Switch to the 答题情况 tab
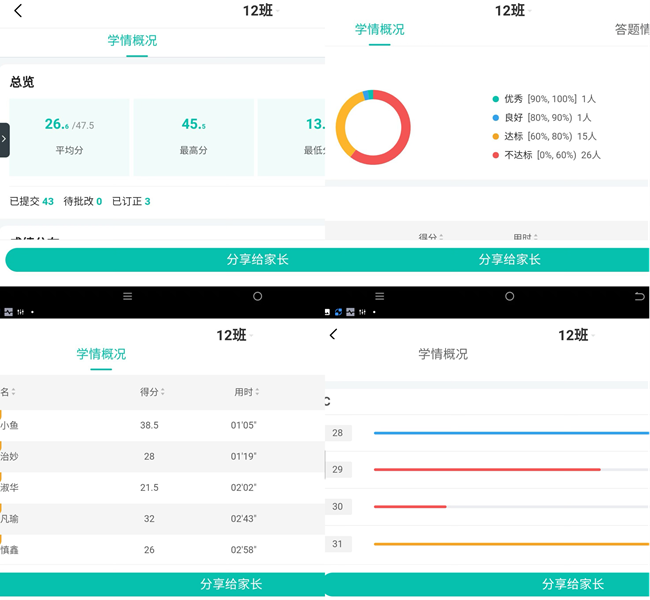The width and height of the screenshot is (650, 600). coord(632,30)
